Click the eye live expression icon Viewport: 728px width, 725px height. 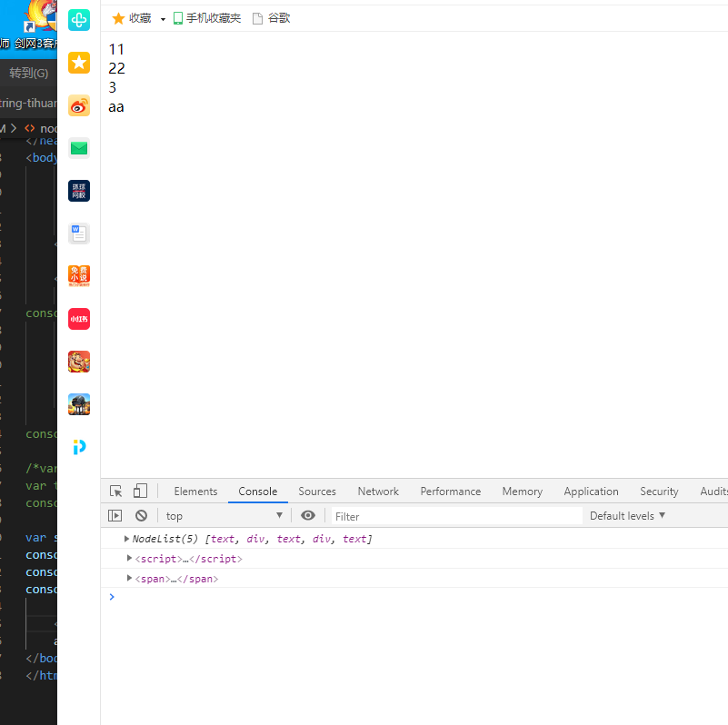tap(308, 515)
